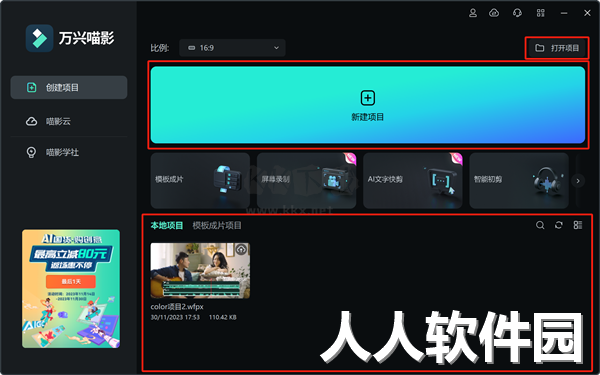Click the Wondershare Filmora logo icon
Viewport: 600px width, 375px height.
pyautogui.click(x=39, y=38)
